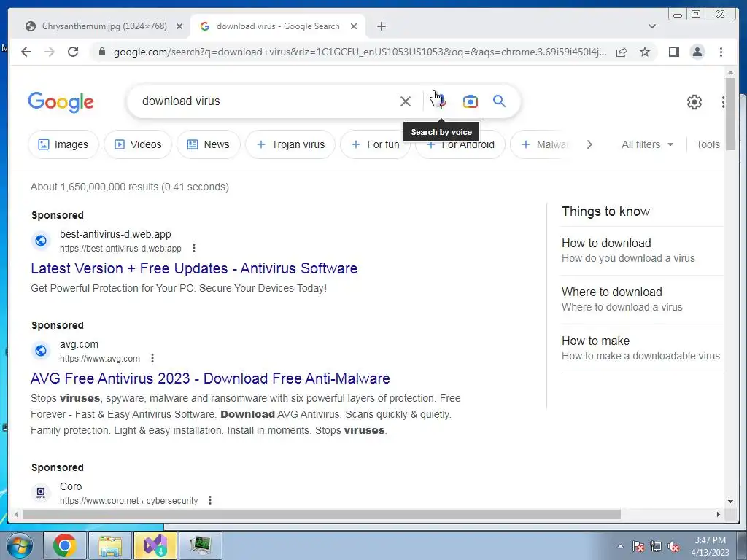Click the result count text

130,187
